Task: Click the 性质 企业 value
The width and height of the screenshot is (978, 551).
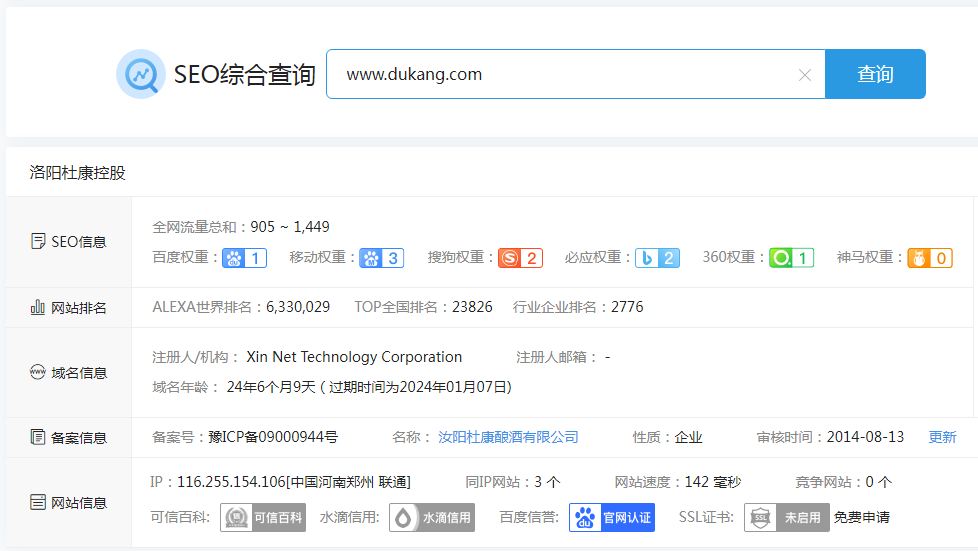Action: (688, 437)
